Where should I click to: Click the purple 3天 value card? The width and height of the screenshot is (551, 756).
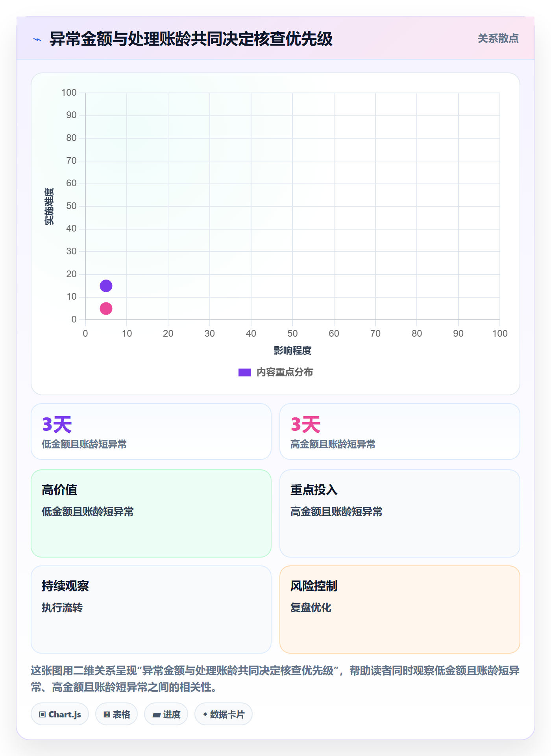pyautogui.click(x=151, y=432)
